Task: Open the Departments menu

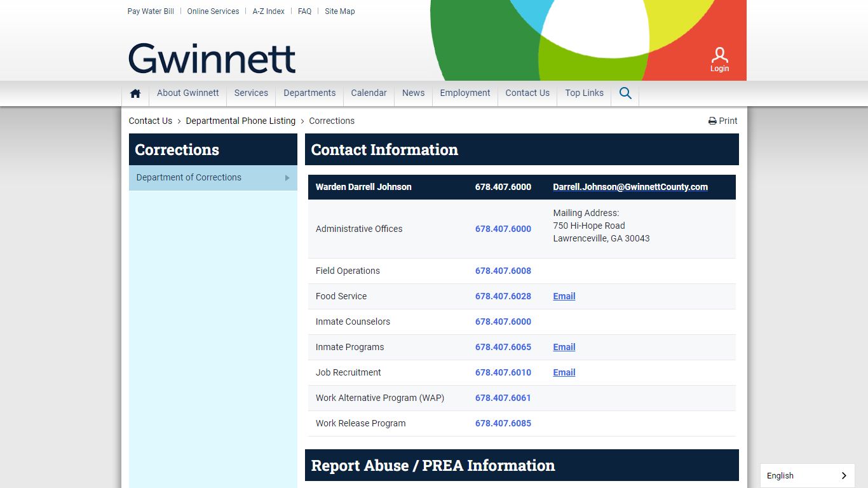Action: click(309, 93)
